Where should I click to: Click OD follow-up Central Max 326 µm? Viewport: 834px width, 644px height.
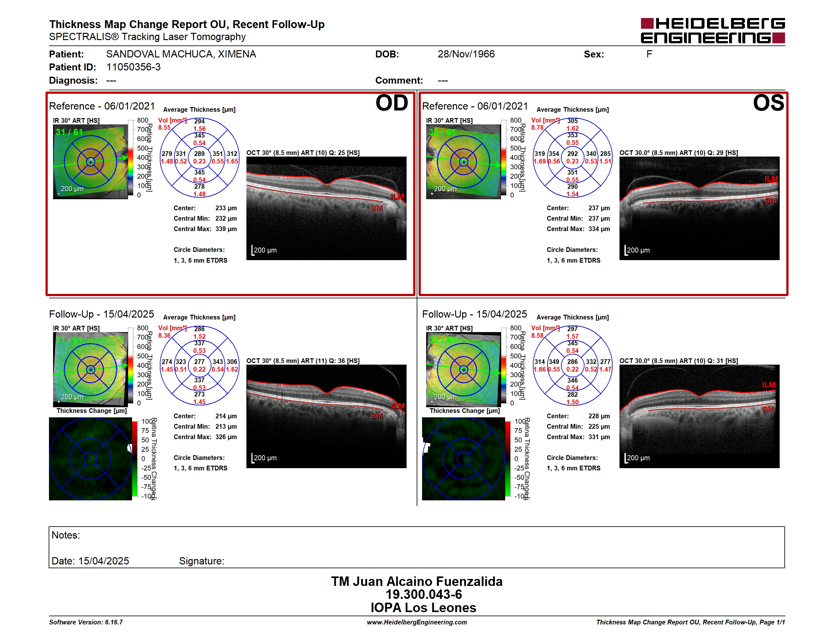click(x=226, y=437)
